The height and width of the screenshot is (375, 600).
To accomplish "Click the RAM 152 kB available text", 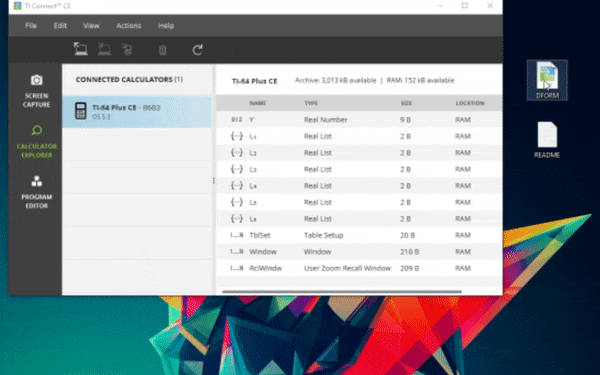I will tap(420, 80).
